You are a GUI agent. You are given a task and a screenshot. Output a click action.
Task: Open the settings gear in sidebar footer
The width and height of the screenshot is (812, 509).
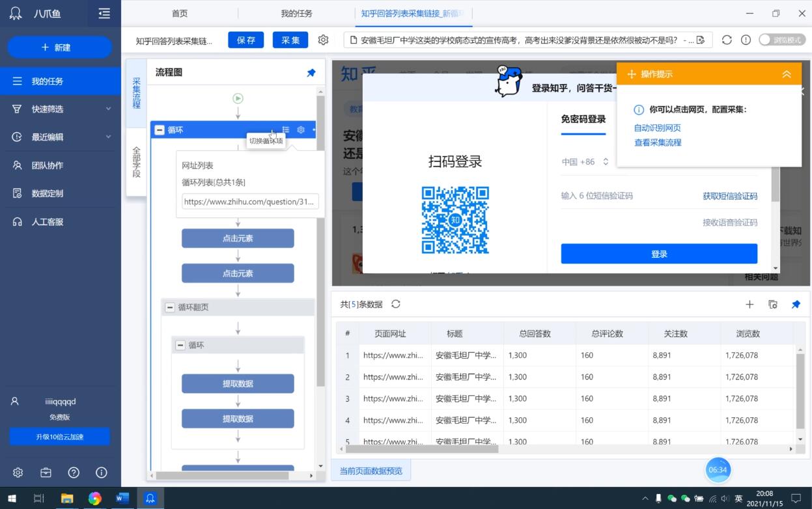click(x=18, y=473)
